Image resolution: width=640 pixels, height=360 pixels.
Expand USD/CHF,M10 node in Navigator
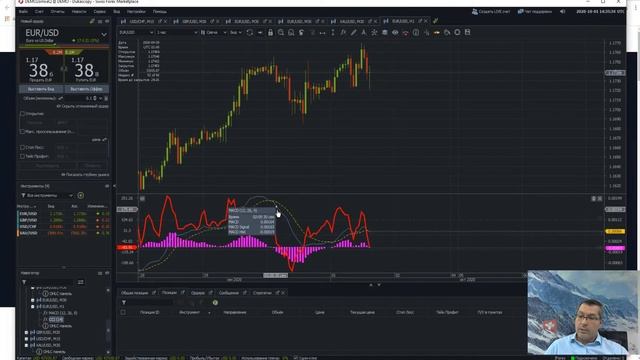27,339
